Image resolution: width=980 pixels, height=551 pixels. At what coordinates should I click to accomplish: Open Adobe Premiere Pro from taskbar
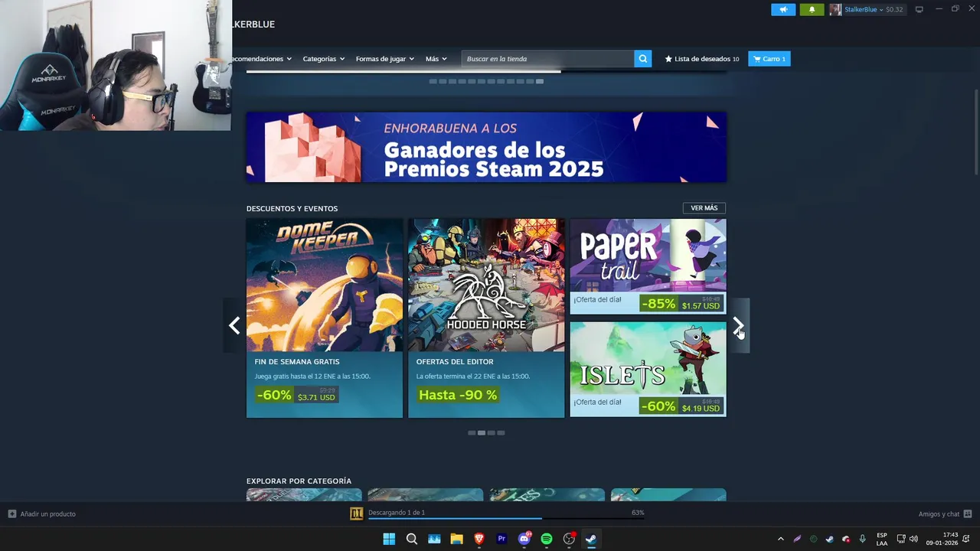point(501,539)
